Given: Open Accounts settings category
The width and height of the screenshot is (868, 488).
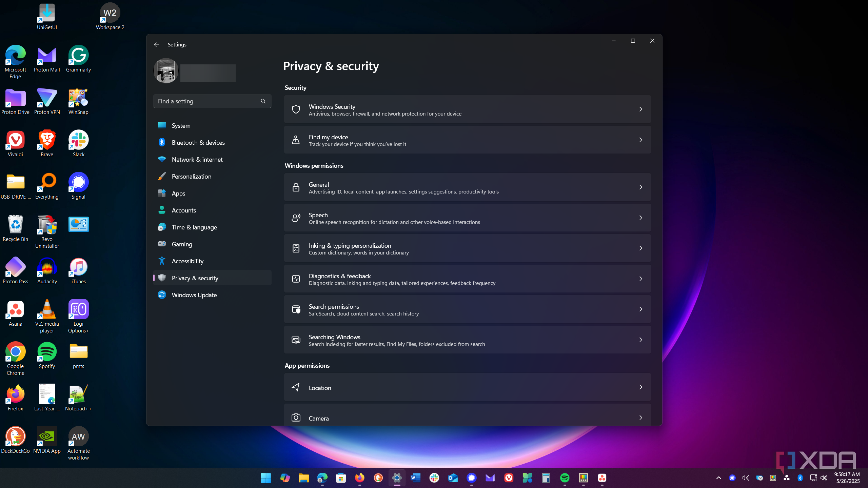Looking at the screenshot, I should coord(212,210).
